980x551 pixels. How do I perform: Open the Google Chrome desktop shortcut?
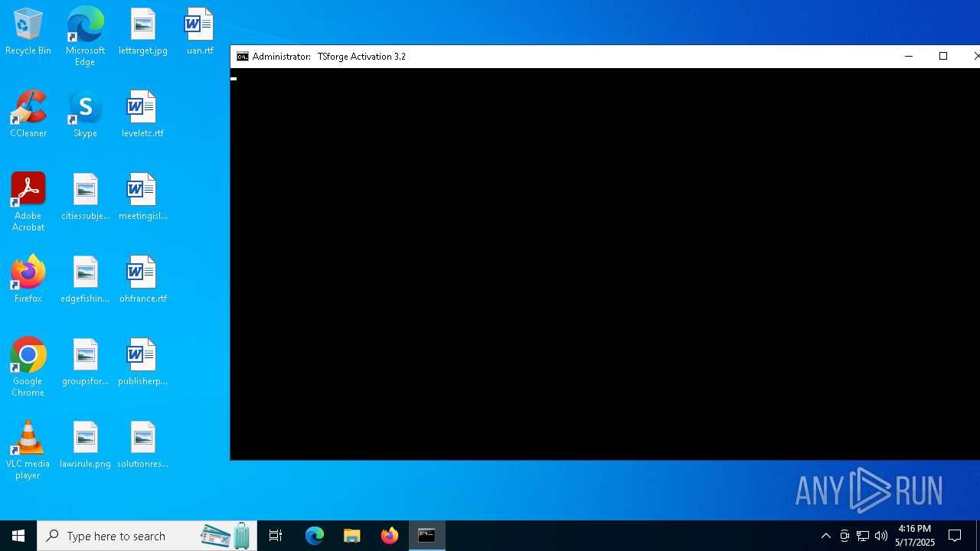[x=28, y=367]
